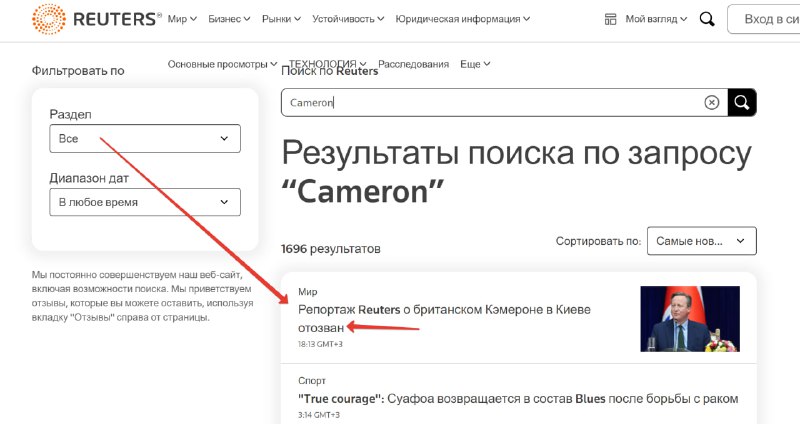Open the Основные просмотры submenu
Image resolution: width=800 pixels, height=424 pixels.
click(x=222, y=64)
